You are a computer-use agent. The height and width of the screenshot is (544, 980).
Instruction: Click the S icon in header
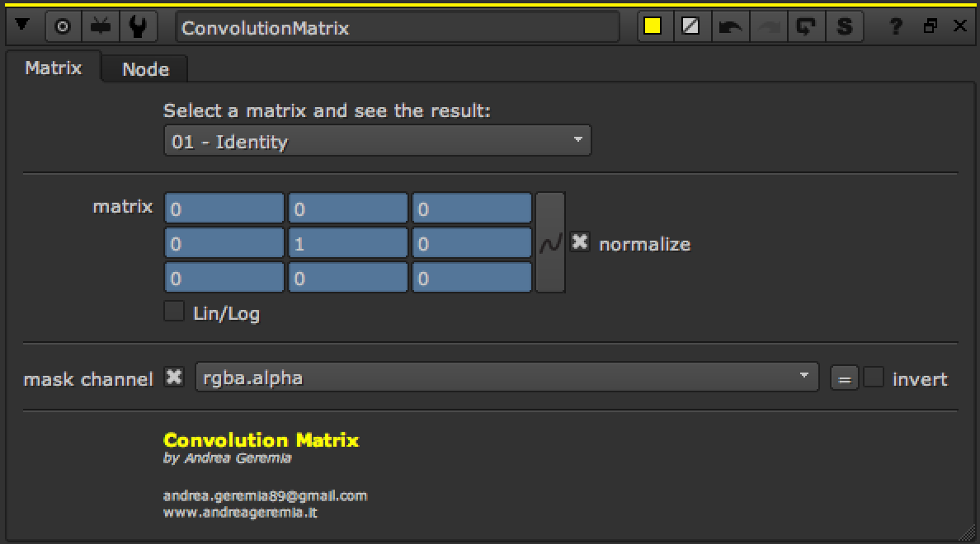844,26
